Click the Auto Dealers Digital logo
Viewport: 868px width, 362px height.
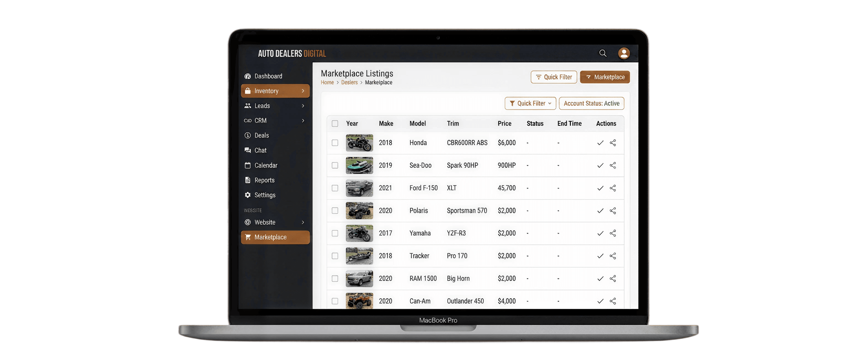(x=292, y=54)
